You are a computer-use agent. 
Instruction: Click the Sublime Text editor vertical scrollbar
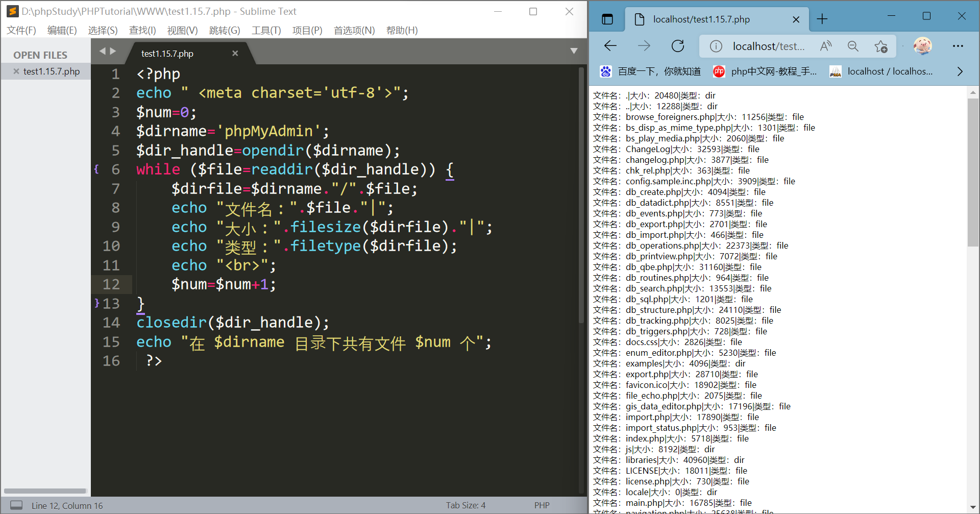coord(581,195)
